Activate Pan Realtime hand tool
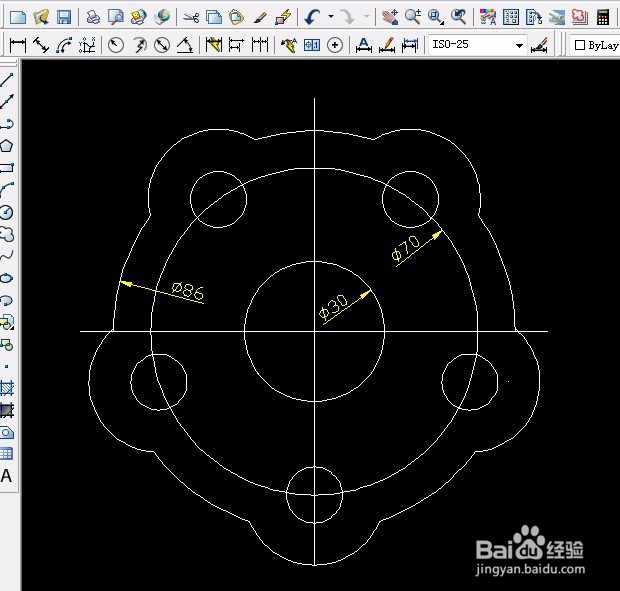Viewport: 620px width, 591px height. pos(389,17)
